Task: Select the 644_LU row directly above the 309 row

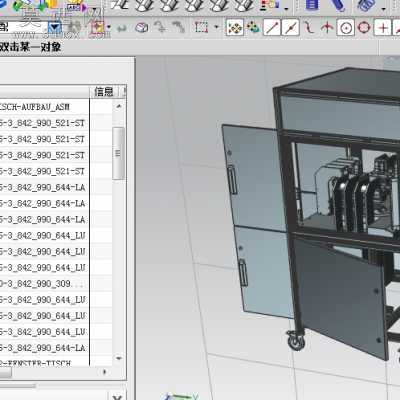Action: click(x=45, y=268)
